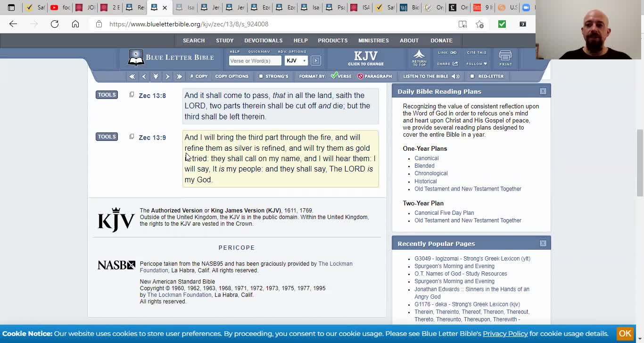Open the Help link above the search field

tap(235, 51)
